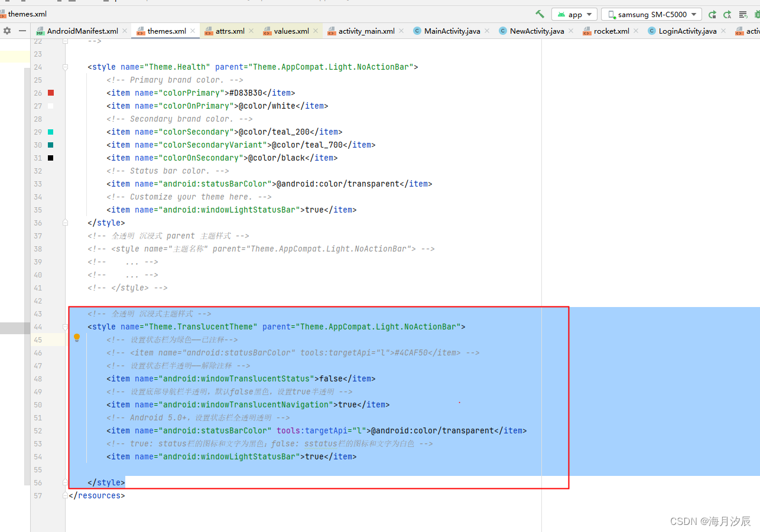Collapse the Theme.TranslucentTheme style block fold arrow
Viewport: 760px width, 532px height.
point(64,327)
